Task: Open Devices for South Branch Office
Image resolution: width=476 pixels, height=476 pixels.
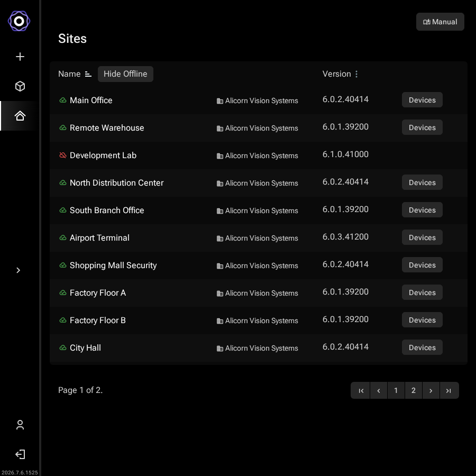Action: [422, 210]
